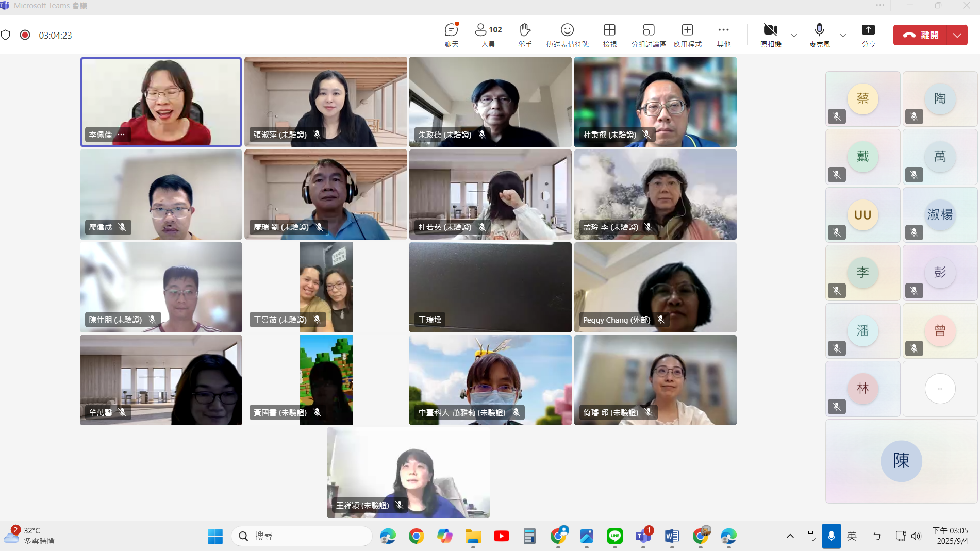Toggle the microphone (麥克風) mute
Screen dimensions: 980x551
[x=819, y=35]
